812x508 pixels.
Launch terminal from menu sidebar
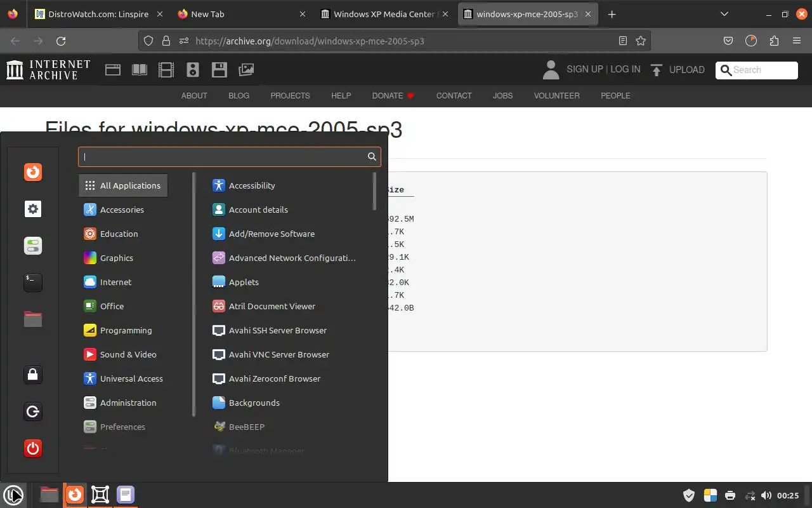coord(33,283)
